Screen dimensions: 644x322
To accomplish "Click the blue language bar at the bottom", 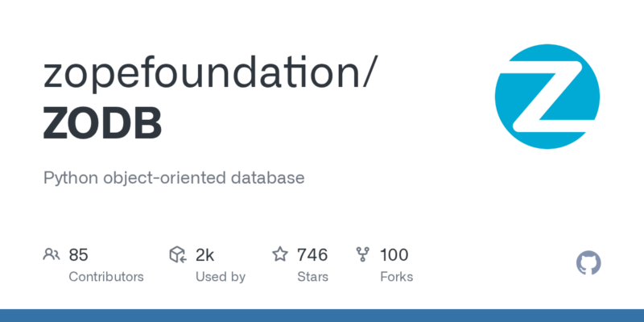I will coord(322,315).
